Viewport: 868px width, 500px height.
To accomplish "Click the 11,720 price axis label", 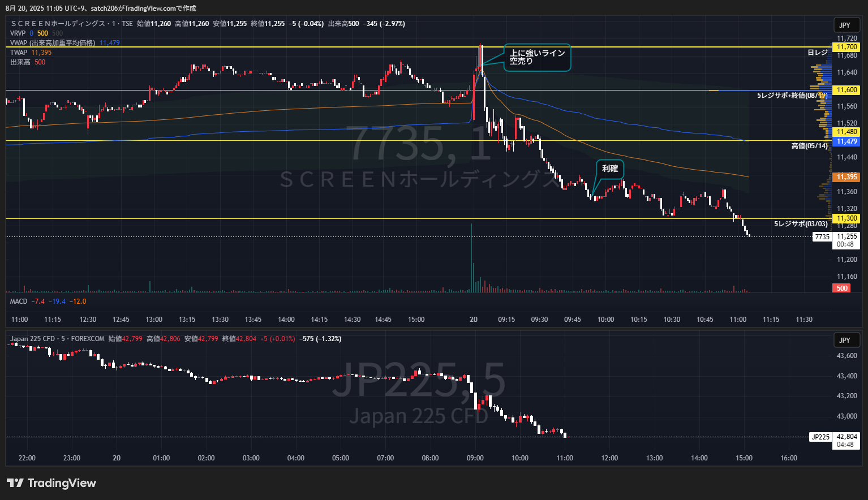I will (x=846, y=38).
